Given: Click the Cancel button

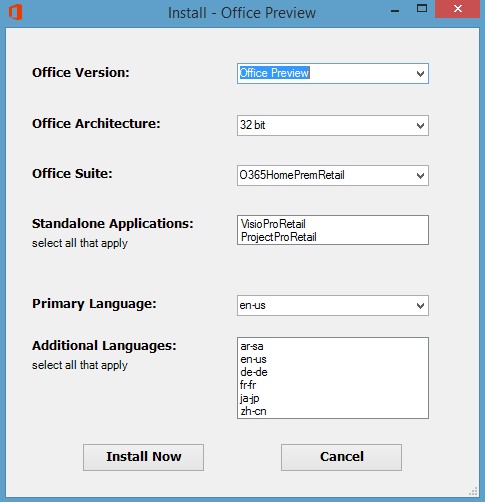Looking at the screenshot, I should (341, 457).
